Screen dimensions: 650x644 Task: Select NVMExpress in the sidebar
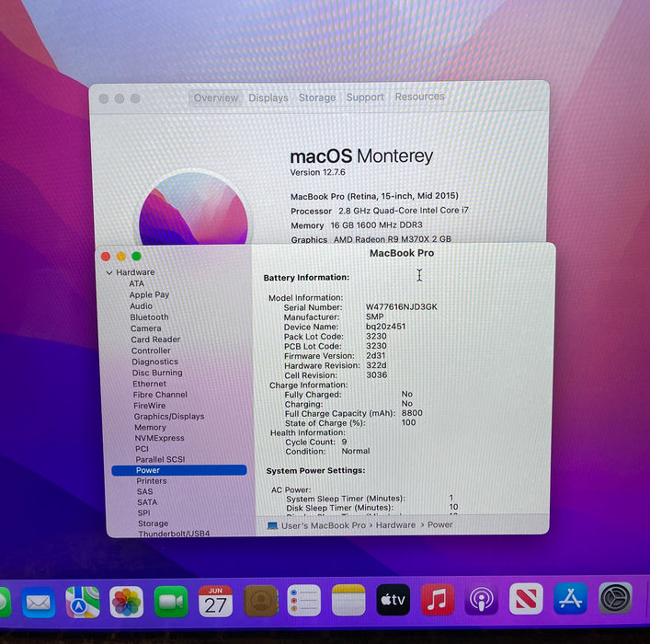point(159,438)
